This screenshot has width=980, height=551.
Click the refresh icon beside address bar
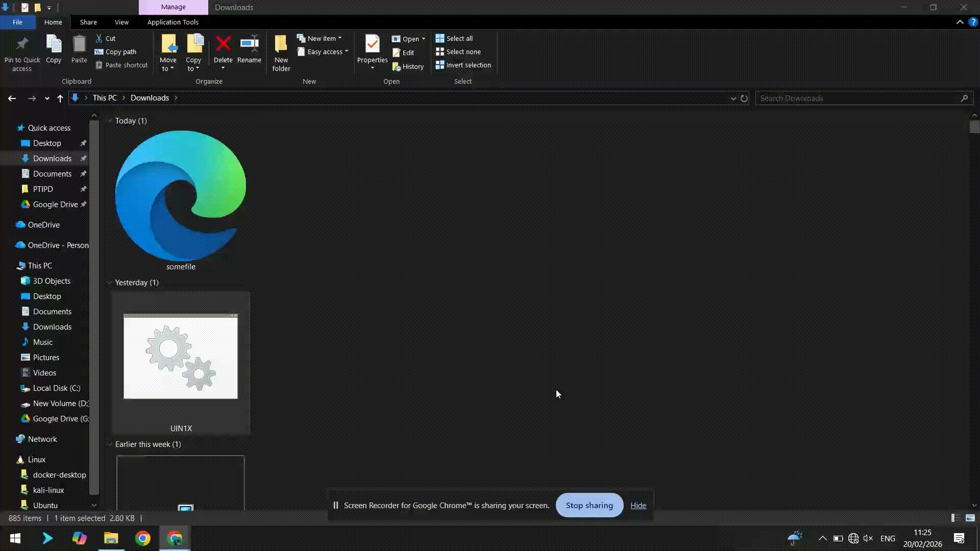click(x=744, y=98)
